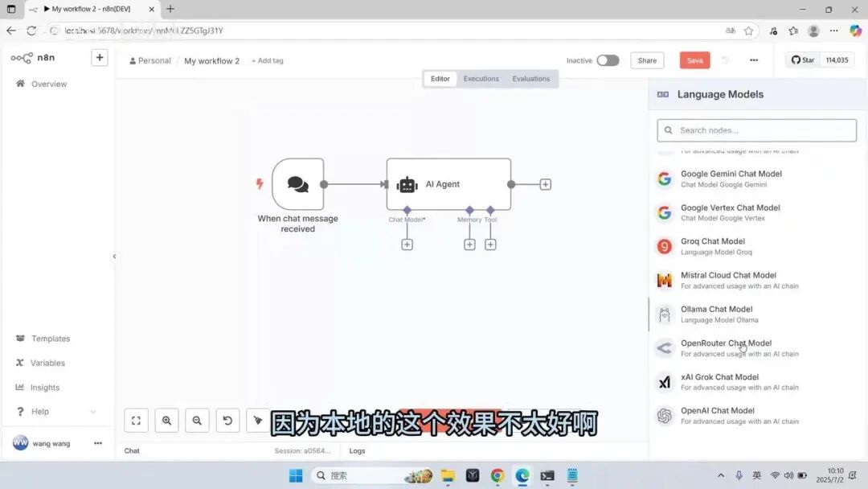Open workflow options three-dot menu
The image size is (868, 489).
pyautogui.click(x=753, y=60)
